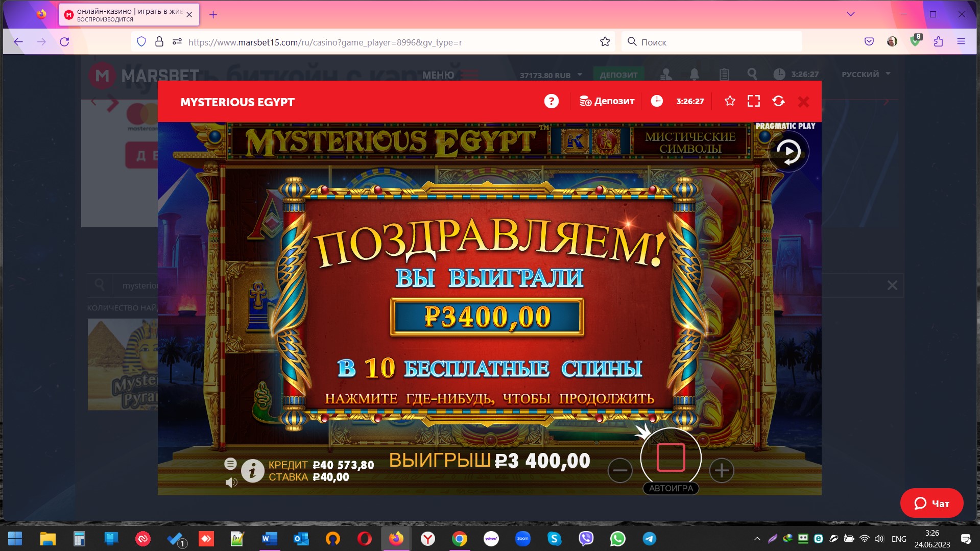The width and height of the screenshot is (980, 551).
Task: Expand the 37173.80 RUB balance dropdown
Action: (551, 75)
